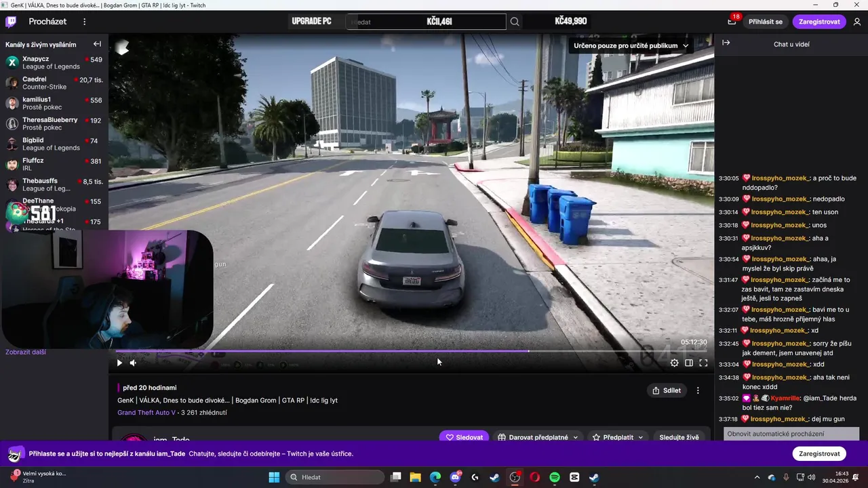The height and width of the screenshot is (488, 868).
Task: Open the Xnapycz channel in sidebar
Action: [x=54, y=62]
